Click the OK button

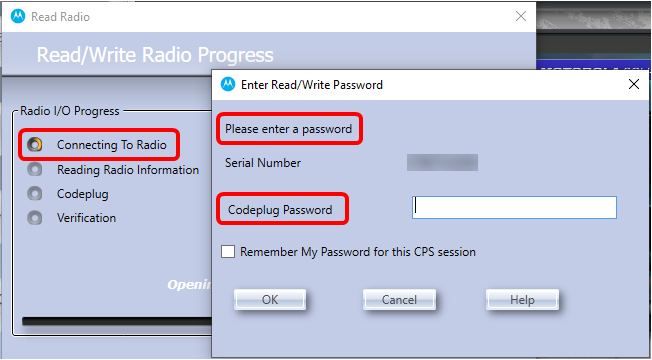tap(270, 300)
